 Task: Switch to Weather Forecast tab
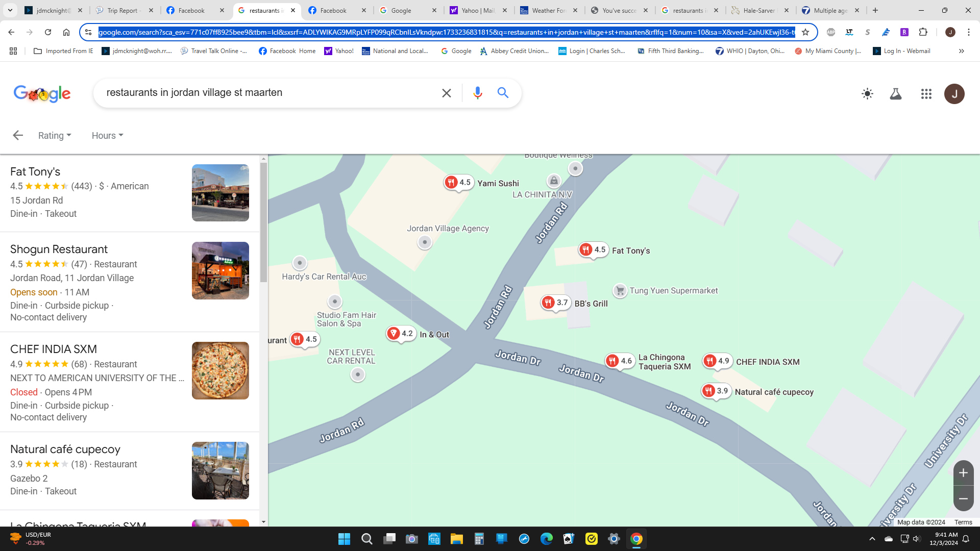tap(548, 10)
